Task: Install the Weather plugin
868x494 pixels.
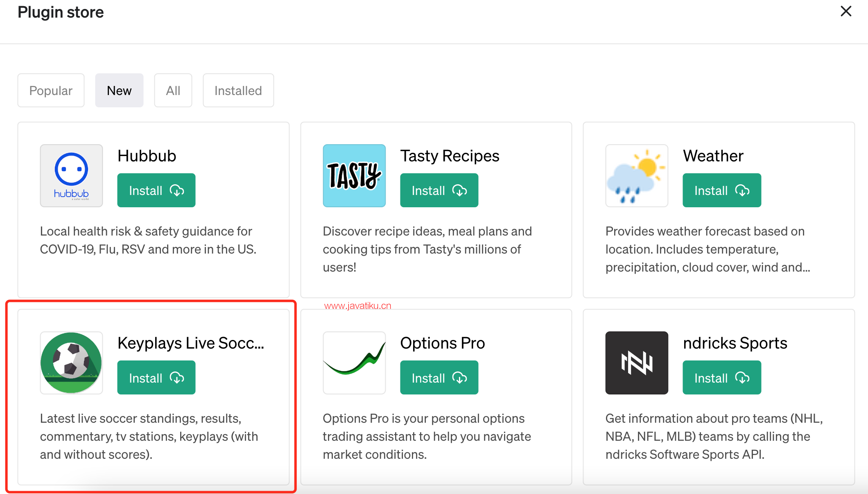Action: pyautogui.click(x=722, y=190)
